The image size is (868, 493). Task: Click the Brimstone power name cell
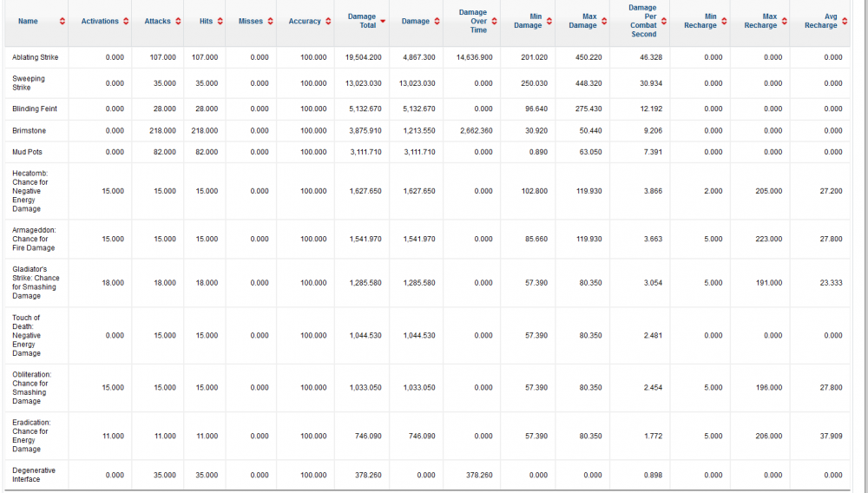pos(29,130)
